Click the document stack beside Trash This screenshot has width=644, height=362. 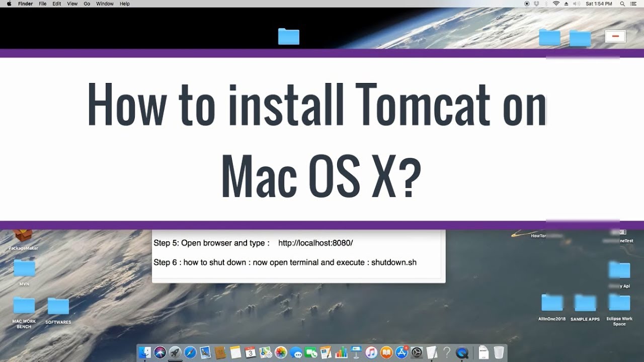point(484,352)
